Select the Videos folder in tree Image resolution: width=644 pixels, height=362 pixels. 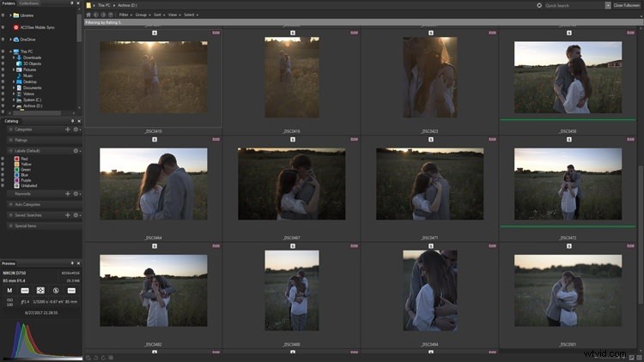point(28,94)
